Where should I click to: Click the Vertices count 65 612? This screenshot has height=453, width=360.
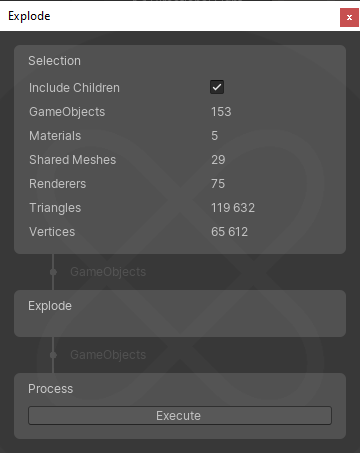[x=229, y=232]
